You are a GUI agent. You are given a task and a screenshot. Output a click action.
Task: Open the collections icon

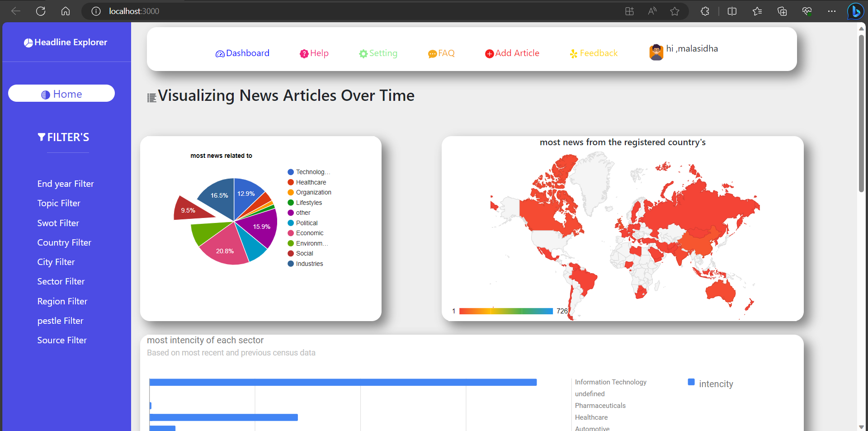click(782, 11)
